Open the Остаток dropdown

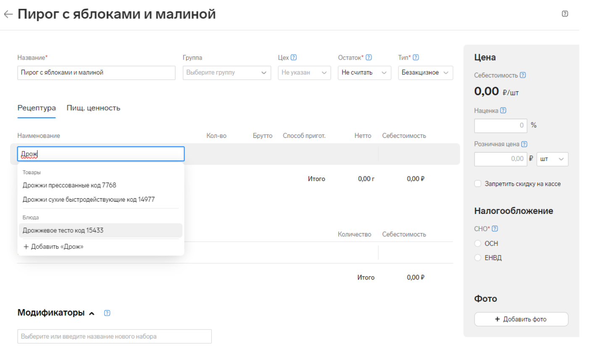coord(364,73)
